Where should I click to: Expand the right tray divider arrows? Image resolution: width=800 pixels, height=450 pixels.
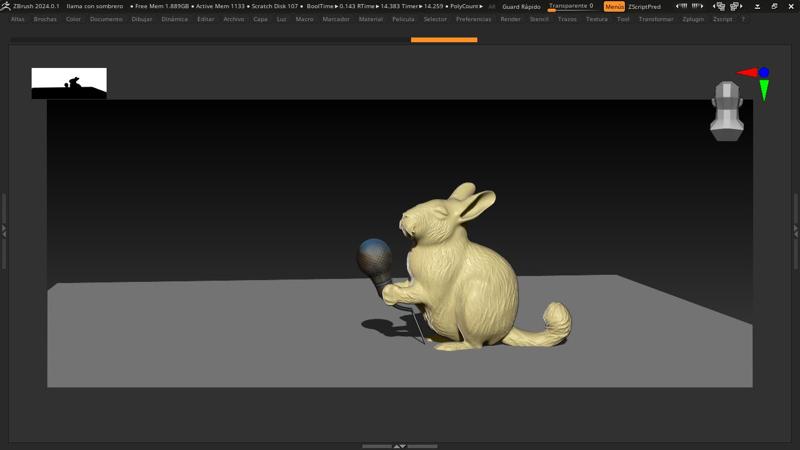[796, 231]
